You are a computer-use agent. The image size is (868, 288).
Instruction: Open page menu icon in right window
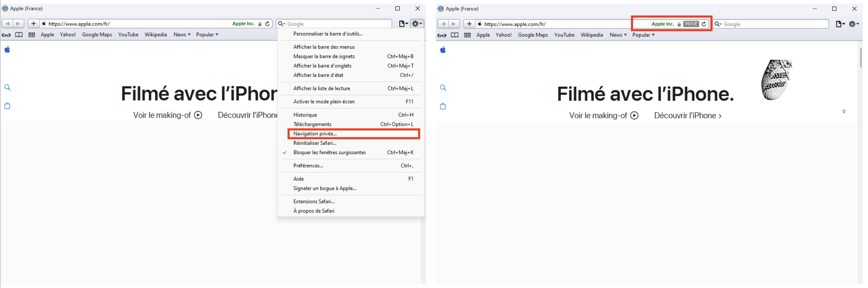(840, 24)
